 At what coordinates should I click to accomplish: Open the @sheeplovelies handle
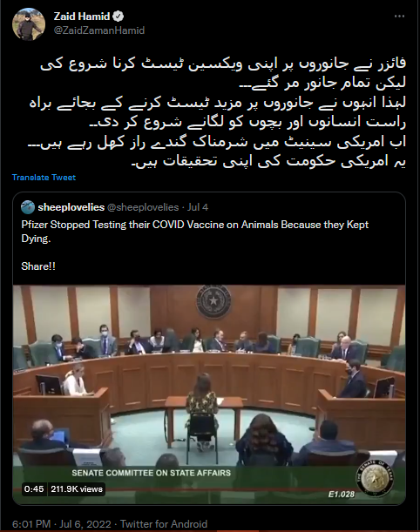tap(143, 207)
